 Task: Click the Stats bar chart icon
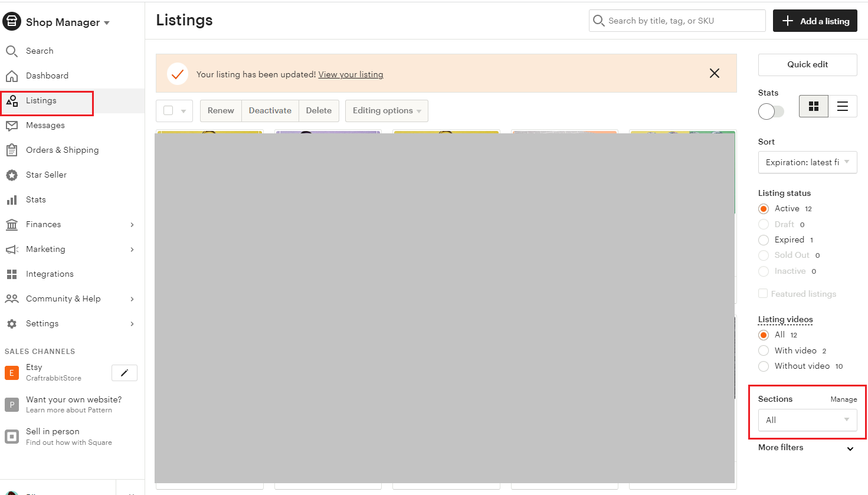[12, 200]
